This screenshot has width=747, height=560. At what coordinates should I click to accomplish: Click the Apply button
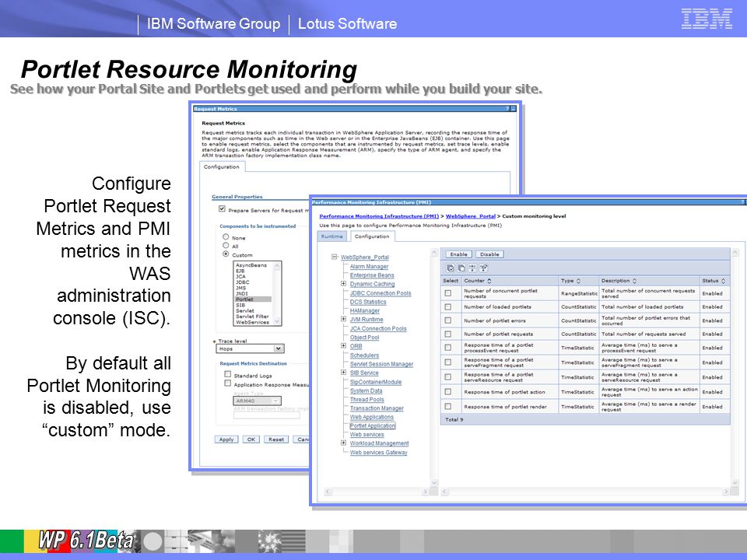[x=226, y=439]
